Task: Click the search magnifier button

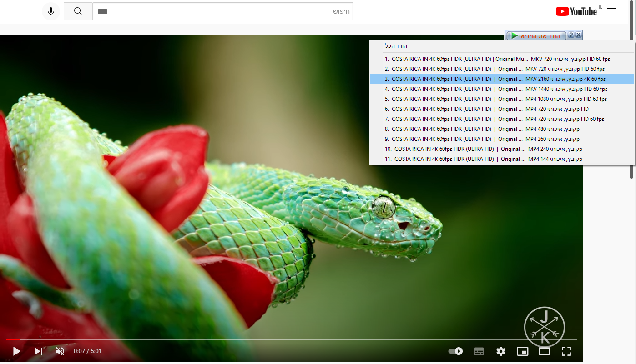Action: [x=78, y=11]
